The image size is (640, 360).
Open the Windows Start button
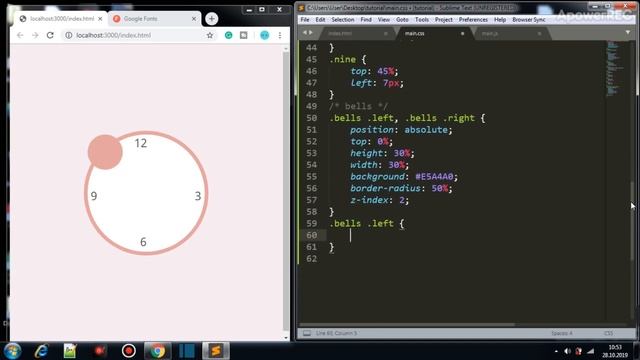pos(13,351)
